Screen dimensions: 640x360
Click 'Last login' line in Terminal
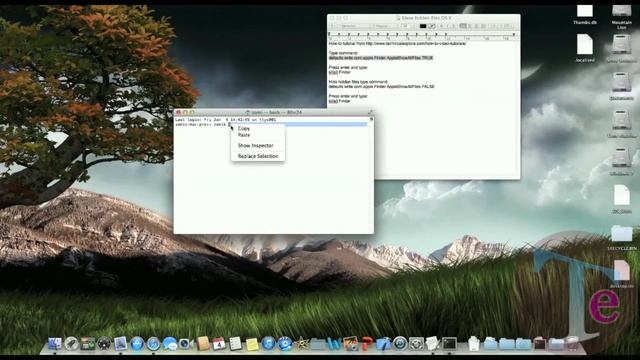tap(226, 120)
